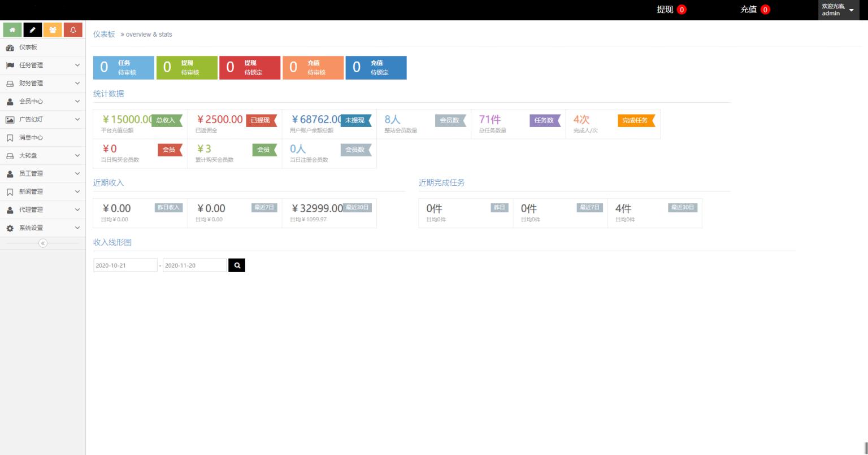
Task: Click the start date field 2020-10-21
Action: [x=125, y=265]
